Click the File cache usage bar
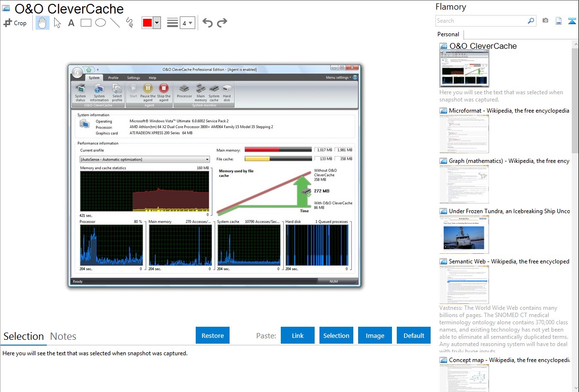 tap(278, 159)
